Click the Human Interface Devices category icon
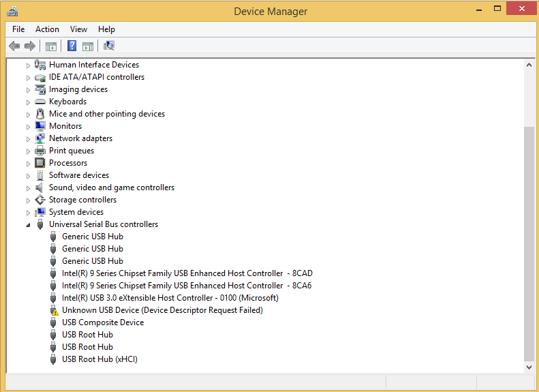Image resolution: width=539 pixels, height=392 pixels. (x=40, y=65)
